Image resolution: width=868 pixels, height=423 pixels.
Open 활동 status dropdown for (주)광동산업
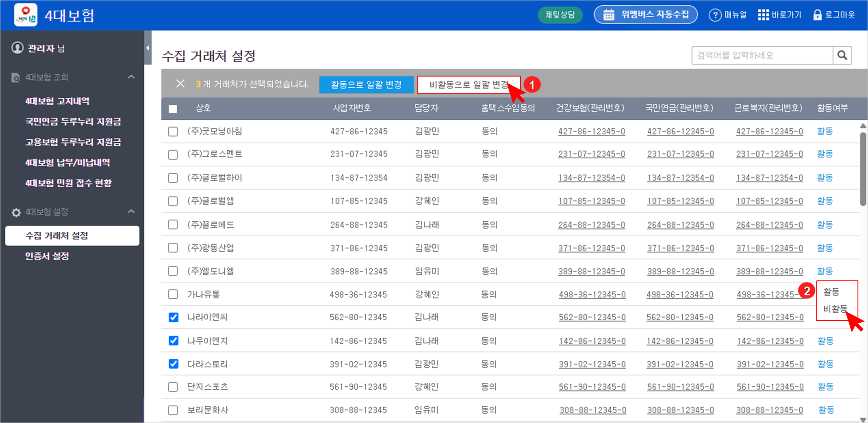[825, 248]
